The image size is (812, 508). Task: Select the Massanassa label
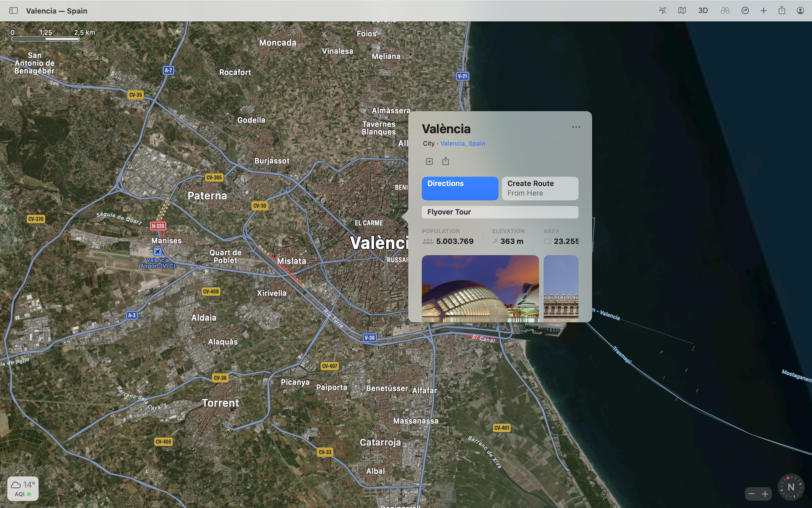tap(416, 421)
